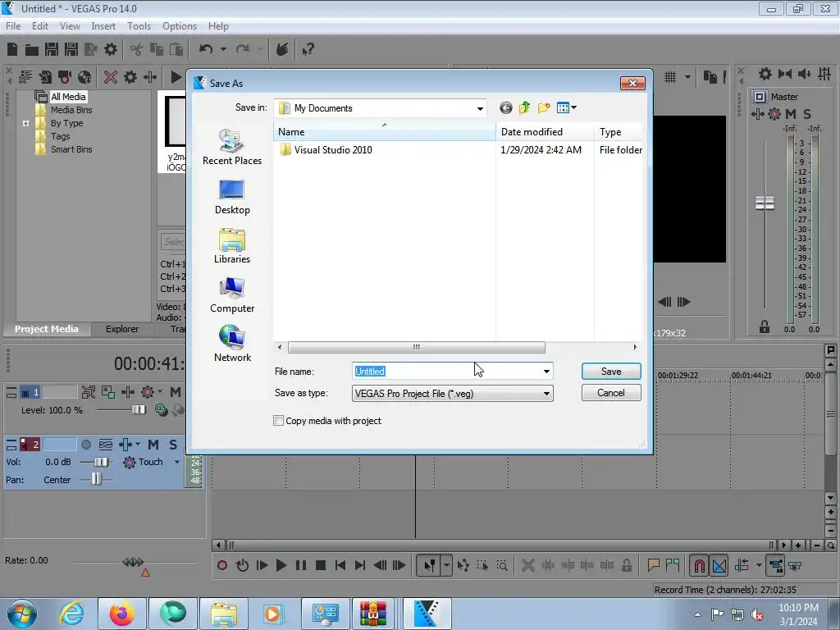Open the File name dropdown arrow
Screen dimensions: 840x630
point(546,372)
